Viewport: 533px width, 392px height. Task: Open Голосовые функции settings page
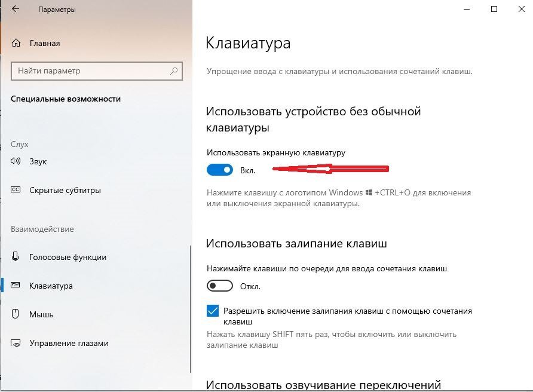[68, 257]
